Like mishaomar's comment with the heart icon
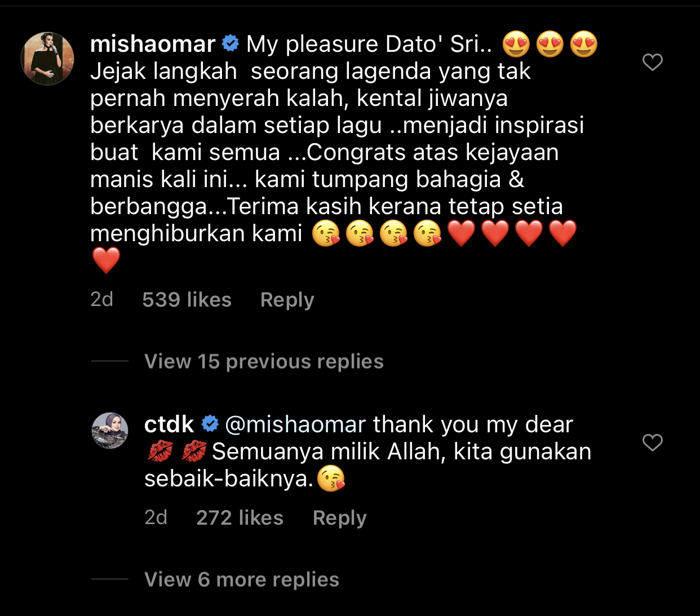Viewport: 700px width, 616px height. tap(653, 62)
